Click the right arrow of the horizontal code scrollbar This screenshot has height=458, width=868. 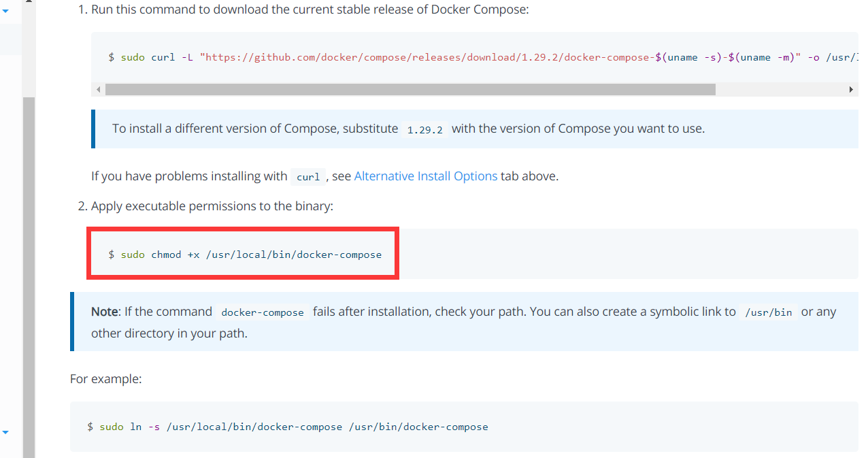[x=851, y=90]
